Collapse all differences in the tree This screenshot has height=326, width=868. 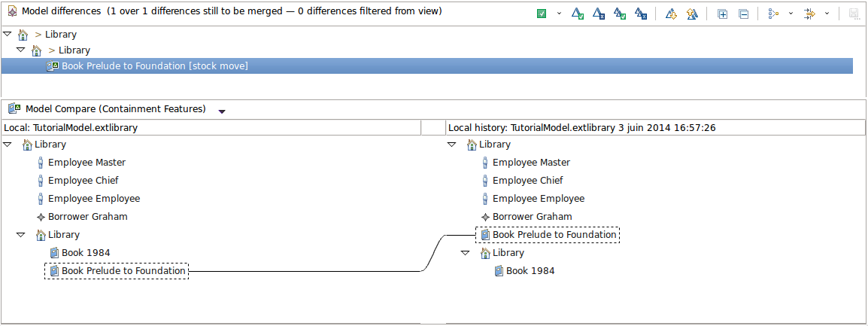[x=743, y=14]
